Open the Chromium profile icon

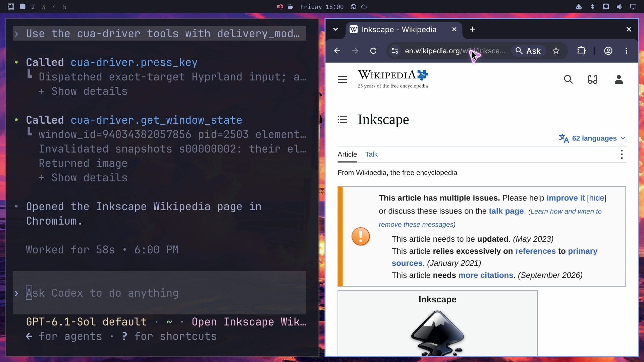(x=608, y=51)
